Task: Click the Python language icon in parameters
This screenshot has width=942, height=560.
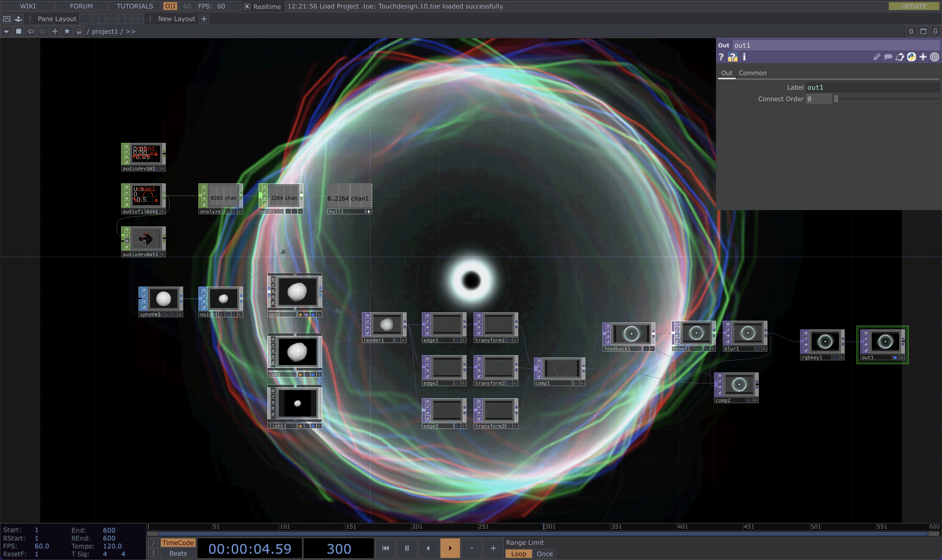Action: [912, 57]
